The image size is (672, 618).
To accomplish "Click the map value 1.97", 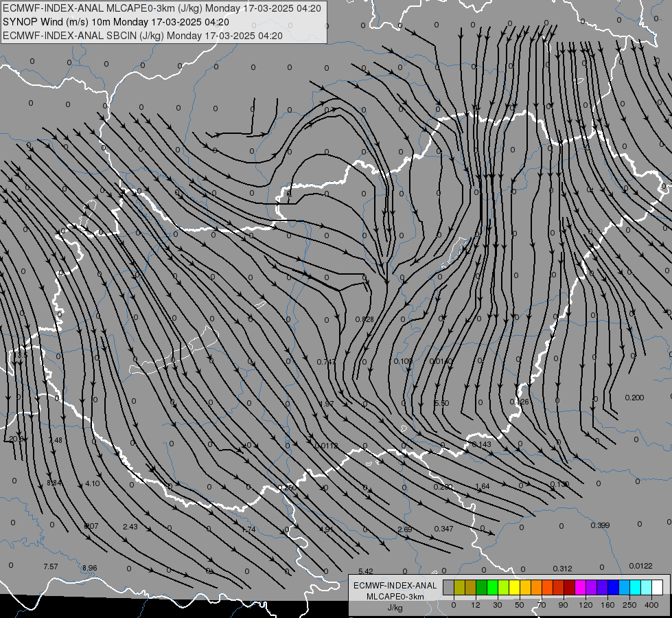I will (327, 404).
